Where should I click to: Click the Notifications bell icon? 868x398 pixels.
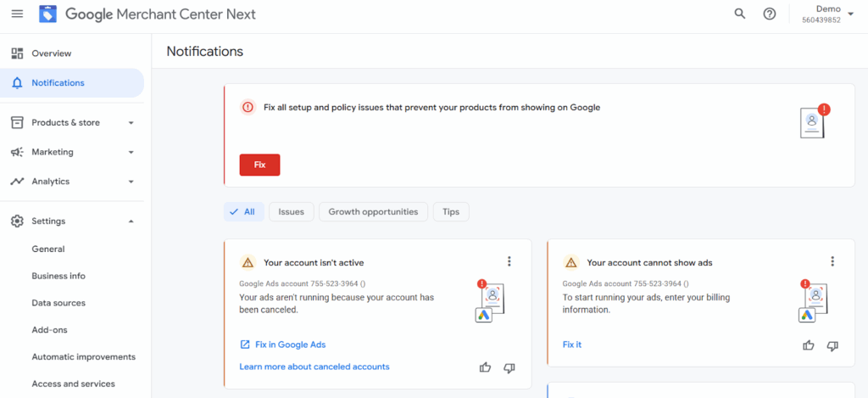[x=17, y=83]
